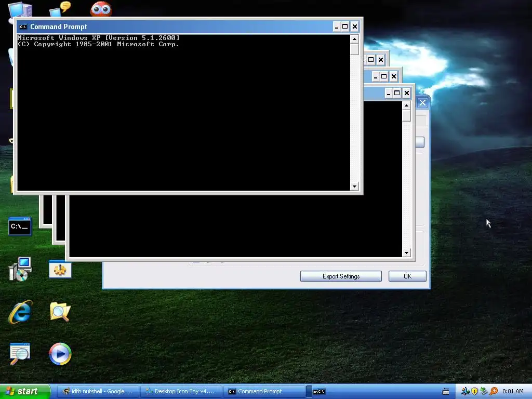Screen dimensions: 532x399
Task: Open the yellow security shield tray icon
Action: (x=475, y=391)
